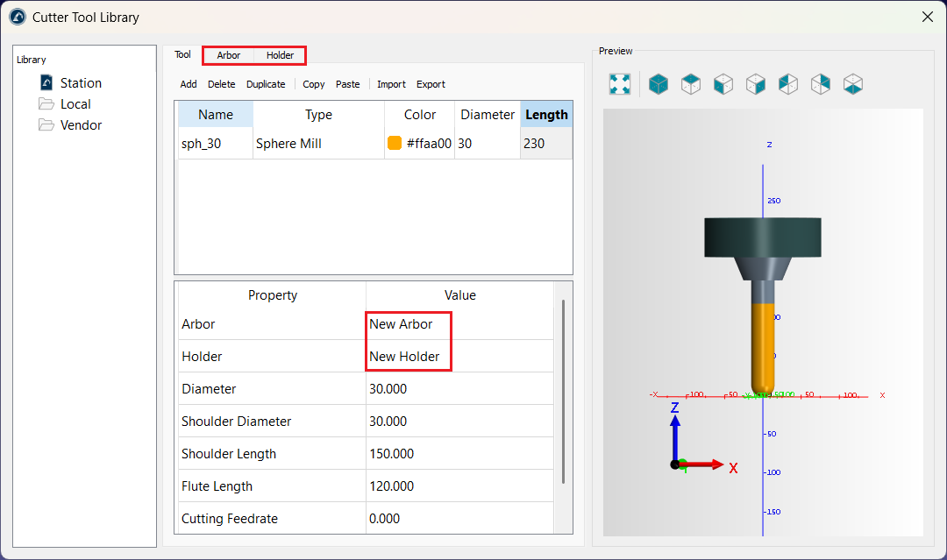947x560 pixels.
Task: Choose the cube with left-front face highlighted
Action: tap(723, 84)
